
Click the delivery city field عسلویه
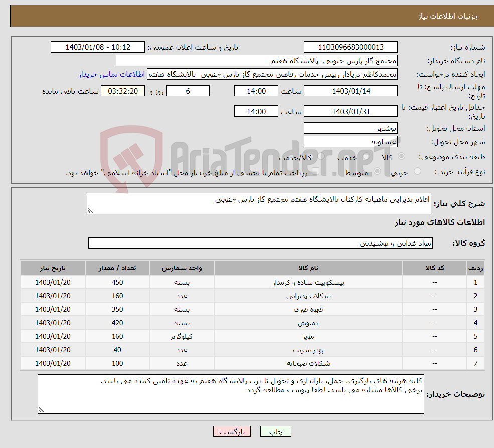[x=351, y=142]
